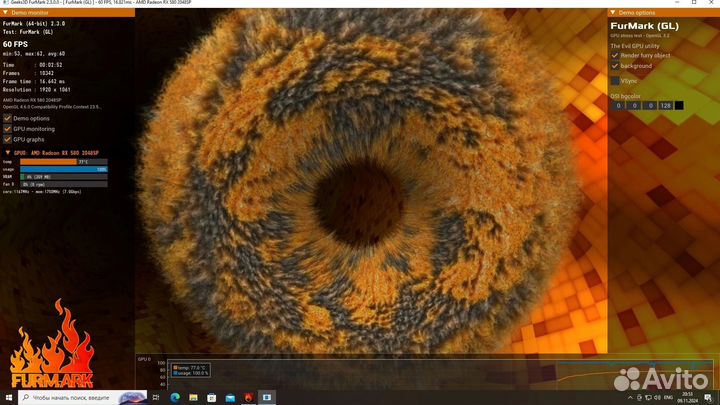Click the VRAM usage bar
This screenshot has height=405, width=720.
point(64,177)
